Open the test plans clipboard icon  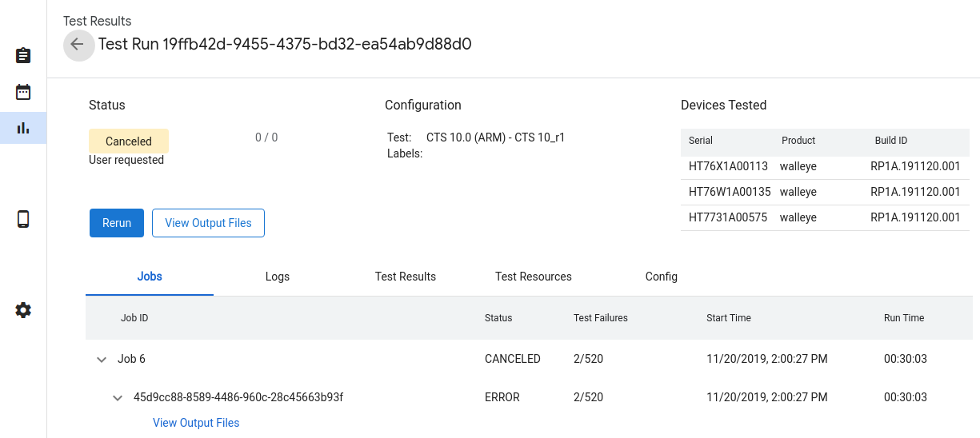click(23, 56)
